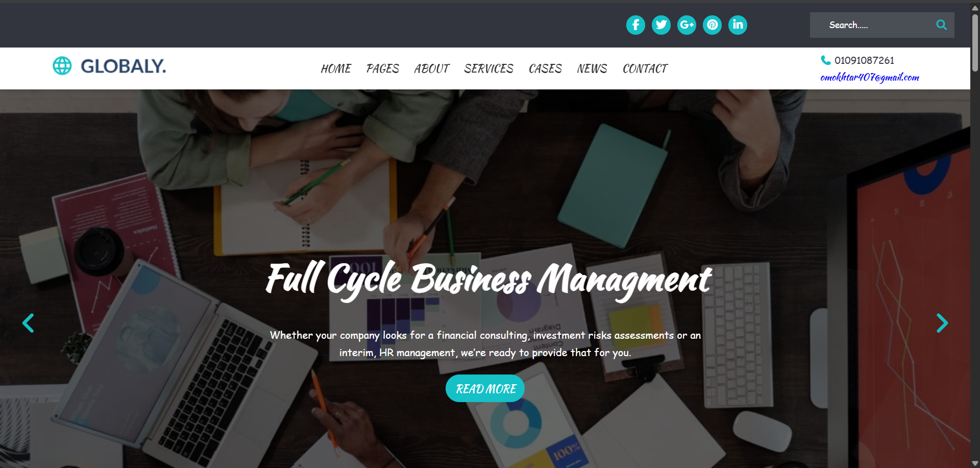Open the Twitter social icon
This screenshot has width=980, height=468.
tap(661, 25)
